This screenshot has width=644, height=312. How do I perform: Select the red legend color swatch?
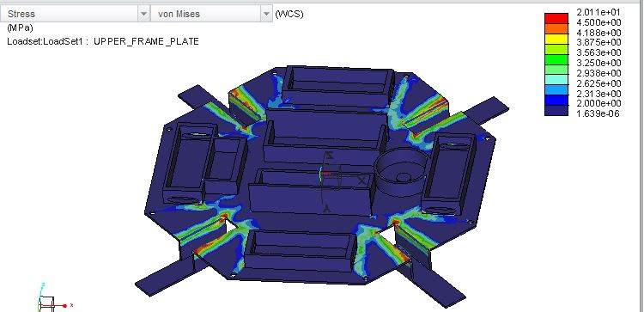click(x=556, y=18)
